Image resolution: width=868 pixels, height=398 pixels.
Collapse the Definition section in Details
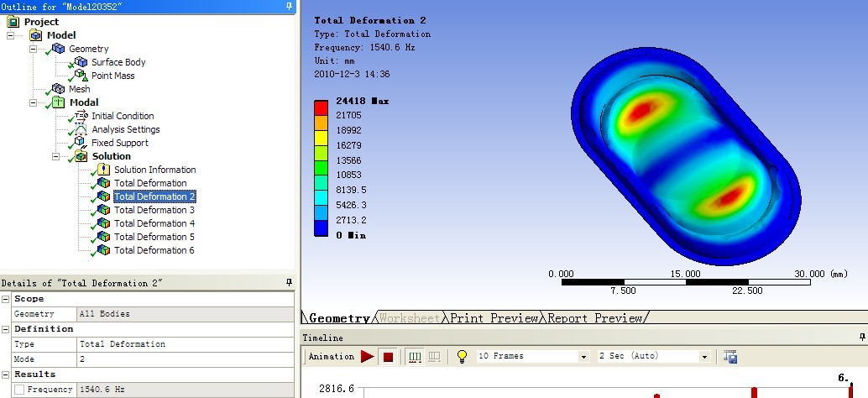pyautogui.click(x=5, y=329)
